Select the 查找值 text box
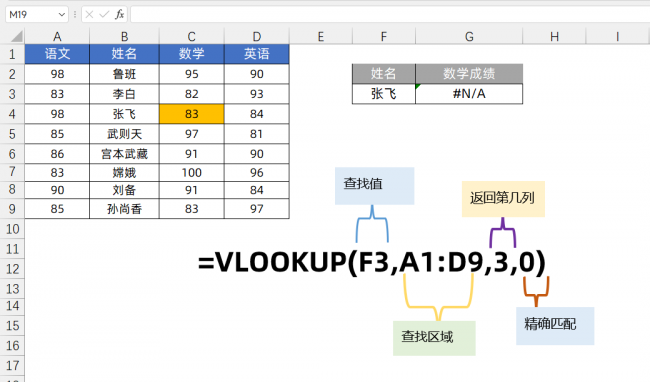 click(374, 186)
